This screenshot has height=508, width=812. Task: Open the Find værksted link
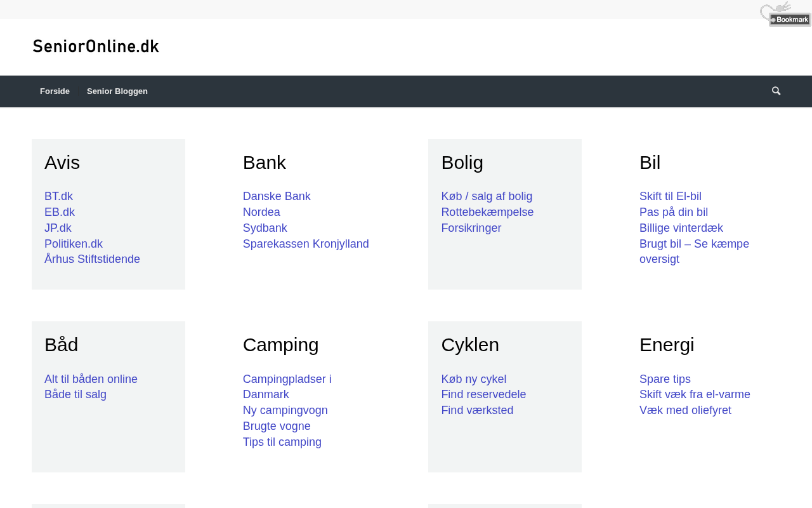tap(477, 410)
